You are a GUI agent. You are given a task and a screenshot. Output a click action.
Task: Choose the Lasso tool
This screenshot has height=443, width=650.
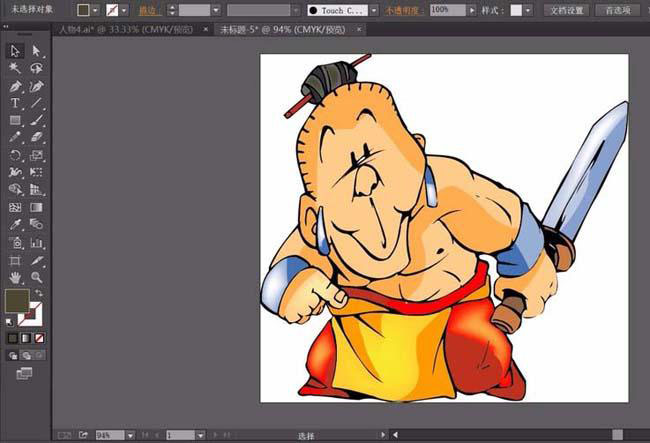(x=36, y=68)
